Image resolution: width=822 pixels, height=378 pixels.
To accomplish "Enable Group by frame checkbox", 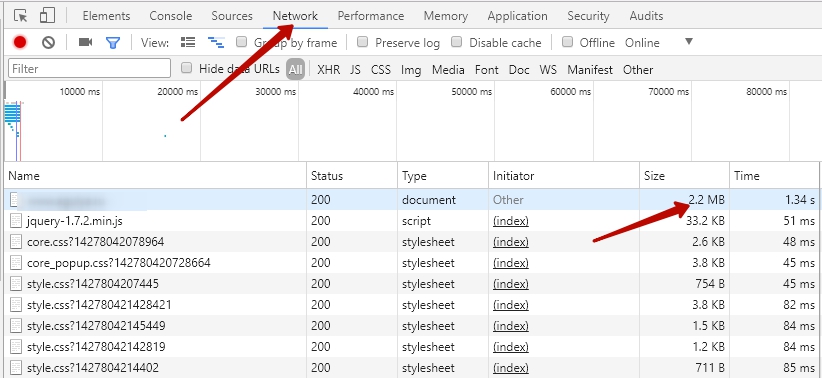I will point(241,42).
